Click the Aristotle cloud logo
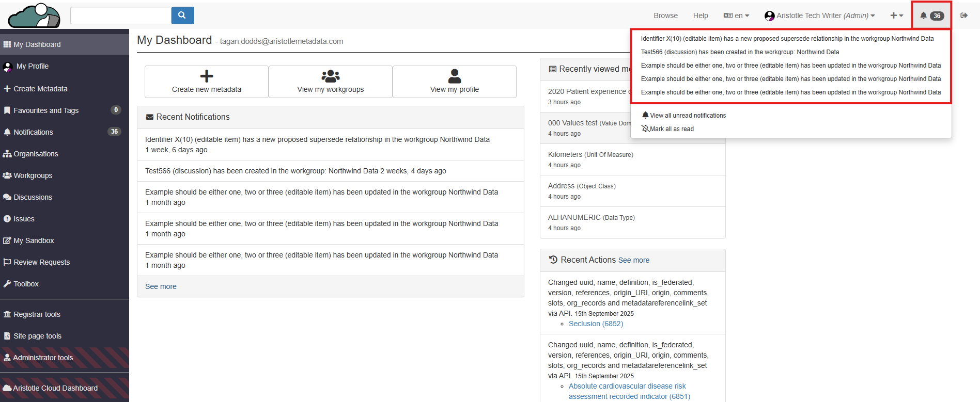Image resolution: width=980 pixels, height=402 pixels. click(34, 15)
